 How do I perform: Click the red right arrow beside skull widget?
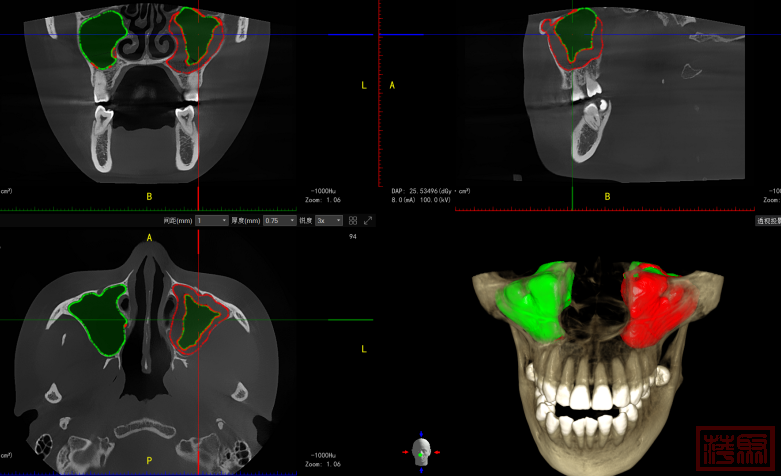pyautogui.click(x=438, y=452)
